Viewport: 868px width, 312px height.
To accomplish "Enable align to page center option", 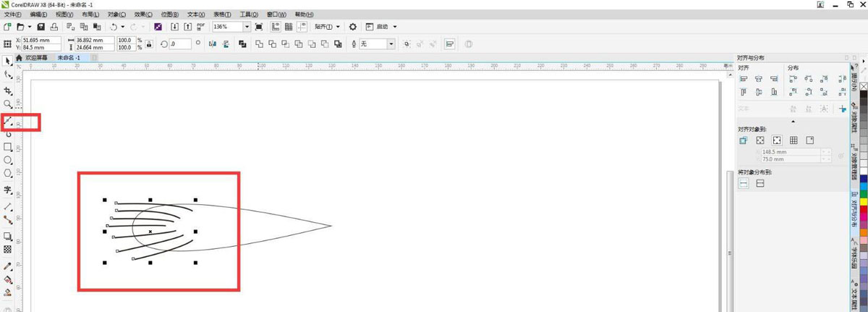I will coord(777,140).
